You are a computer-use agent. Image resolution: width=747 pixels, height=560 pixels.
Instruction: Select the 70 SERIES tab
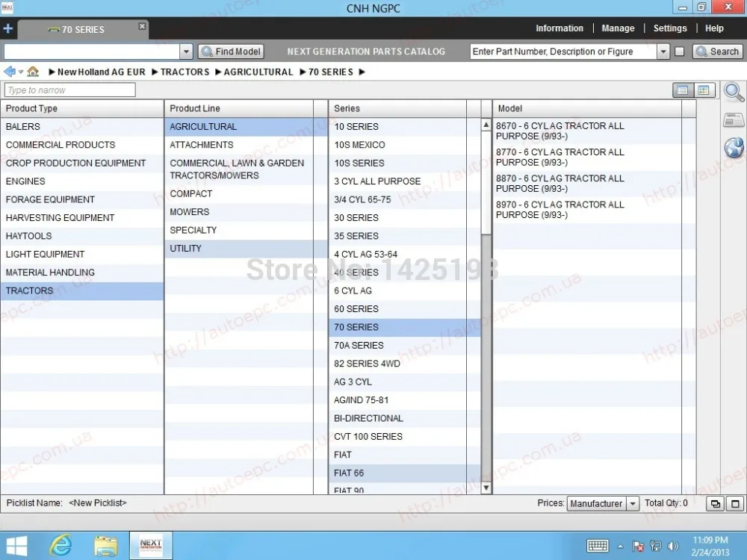click(x=82, y=30)
